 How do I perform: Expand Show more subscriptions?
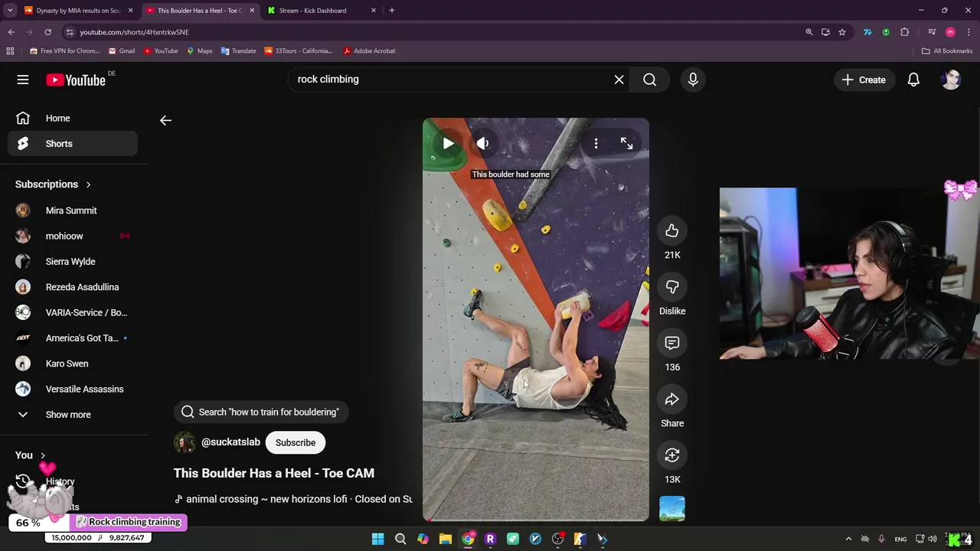pyautogui.click(x=73, y=414)
